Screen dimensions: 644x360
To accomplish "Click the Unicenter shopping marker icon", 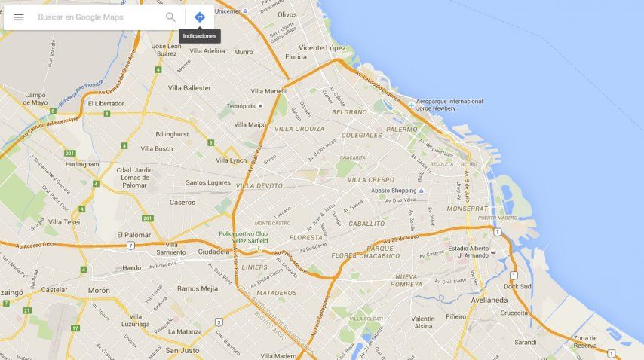I will [245, 11].
